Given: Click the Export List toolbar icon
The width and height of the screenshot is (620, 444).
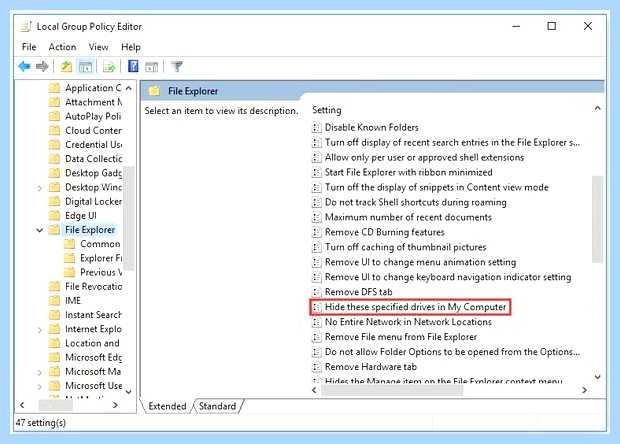Looking at the screenshot, I should [109, 66].
